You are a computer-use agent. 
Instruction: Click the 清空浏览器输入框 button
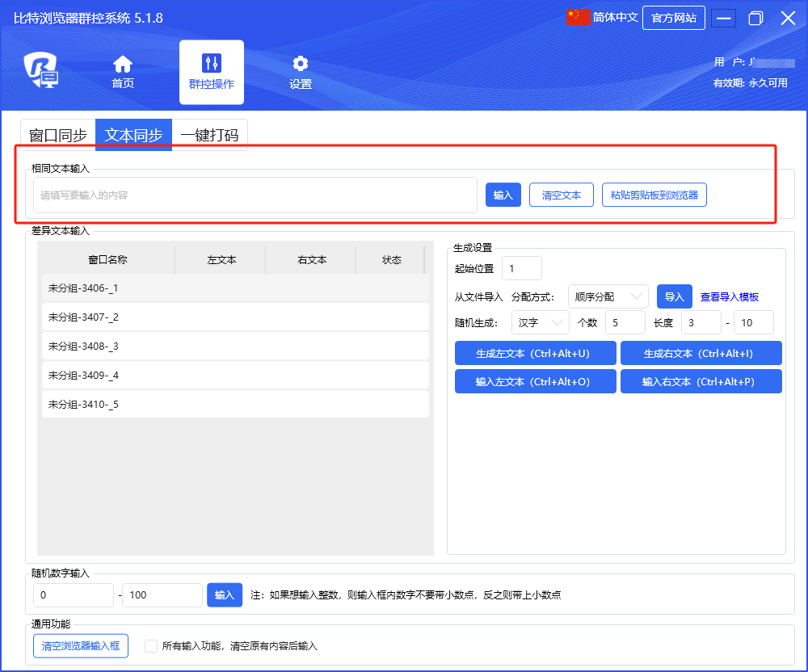pyautogui.click(x=81, y=645)
